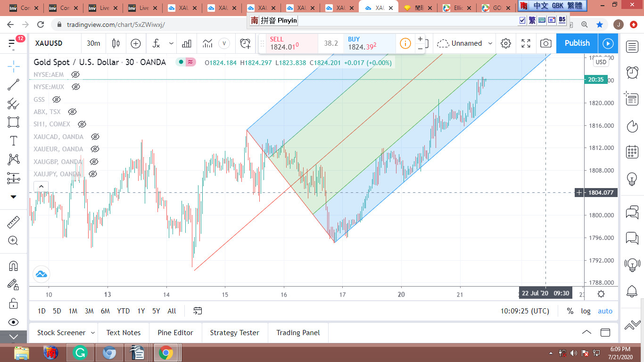The image size is (644, 362).
Task: Toggle log scale on price axis
Action: coord(586,311)
